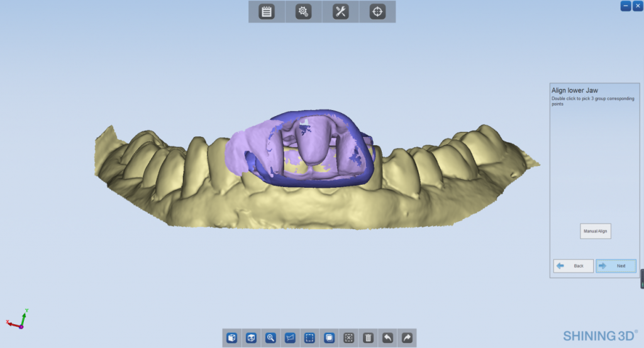Screen dimensions: 644x348
Task: Click the magnifier zoom icon
Action: [x=270, y=338]
